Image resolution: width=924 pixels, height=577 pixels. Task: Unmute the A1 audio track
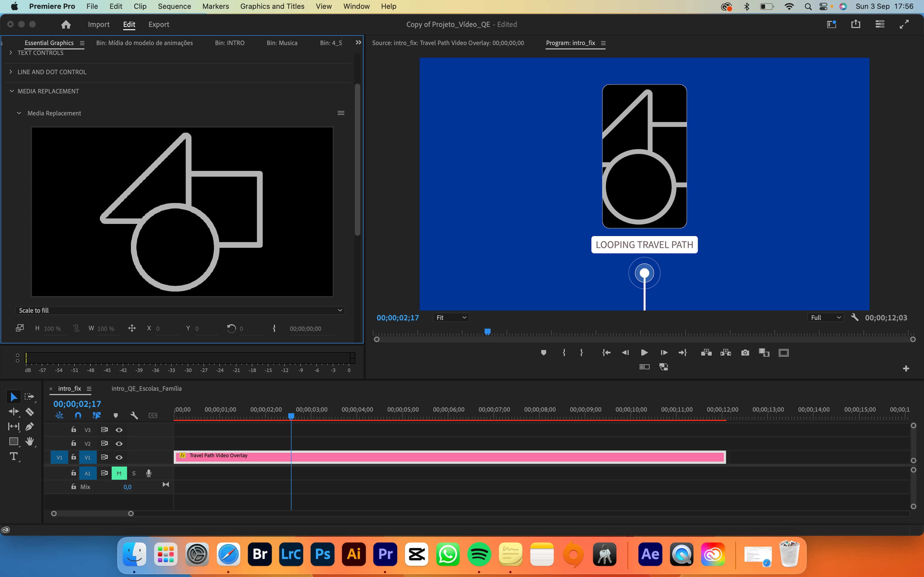click(x=119, y=473)
